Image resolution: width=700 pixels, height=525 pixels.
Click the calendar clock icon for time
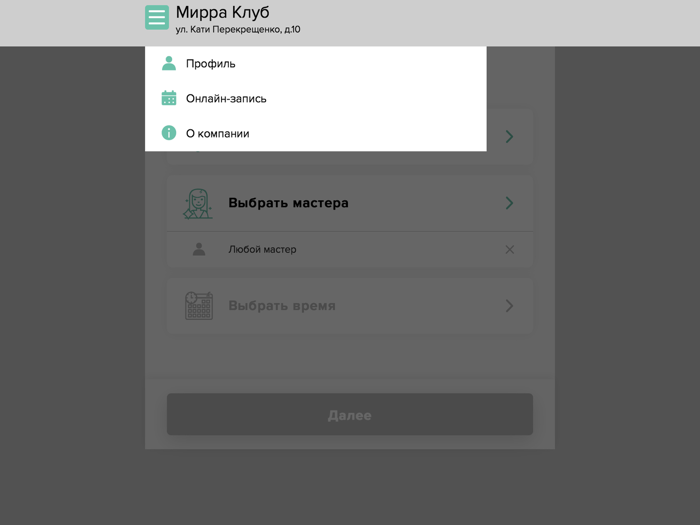[x=199, y=306]
